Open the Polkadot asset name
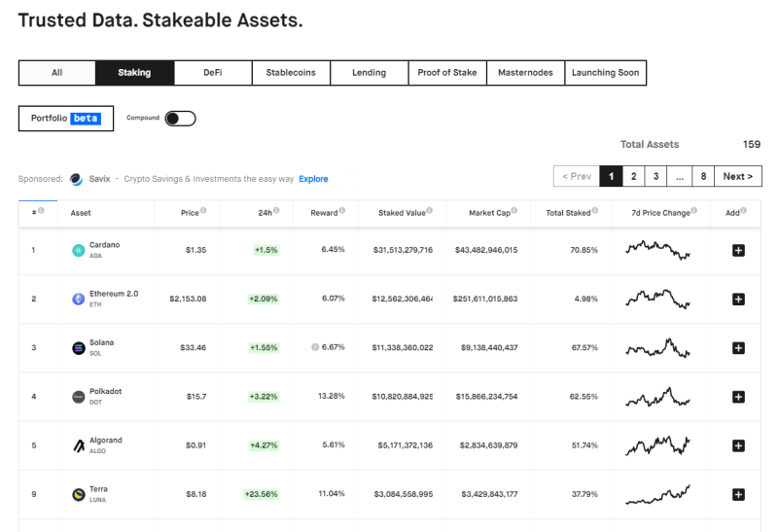Viewport: 778px width, 532px height. 105,391
